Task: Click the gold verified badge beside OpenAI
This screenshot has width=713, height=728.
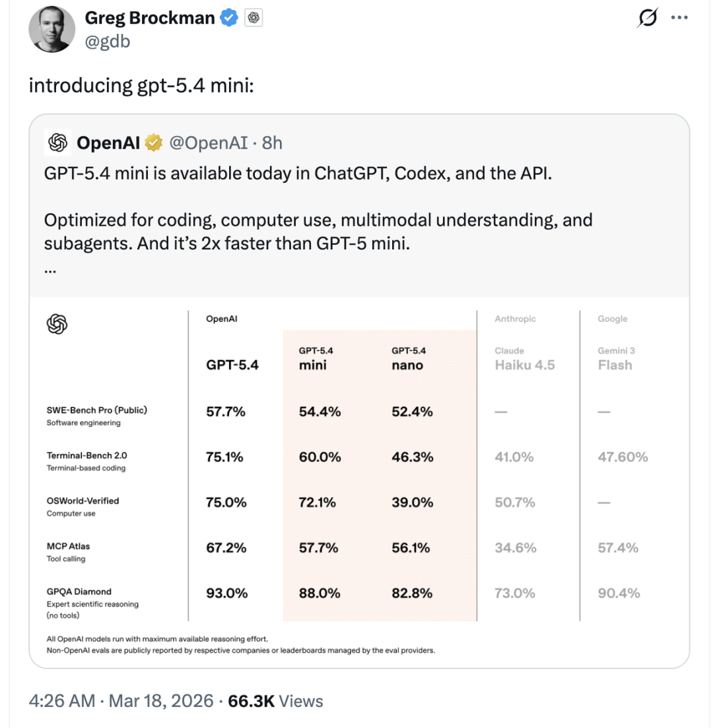Action: coord(154,143)
